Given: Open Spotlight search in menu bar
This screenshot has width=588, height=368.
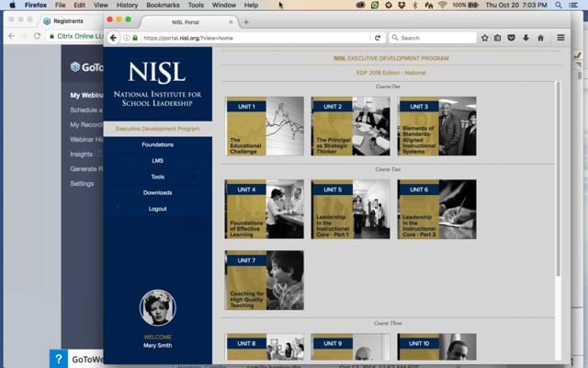Looking at the screenshot, I should (559, 5).
